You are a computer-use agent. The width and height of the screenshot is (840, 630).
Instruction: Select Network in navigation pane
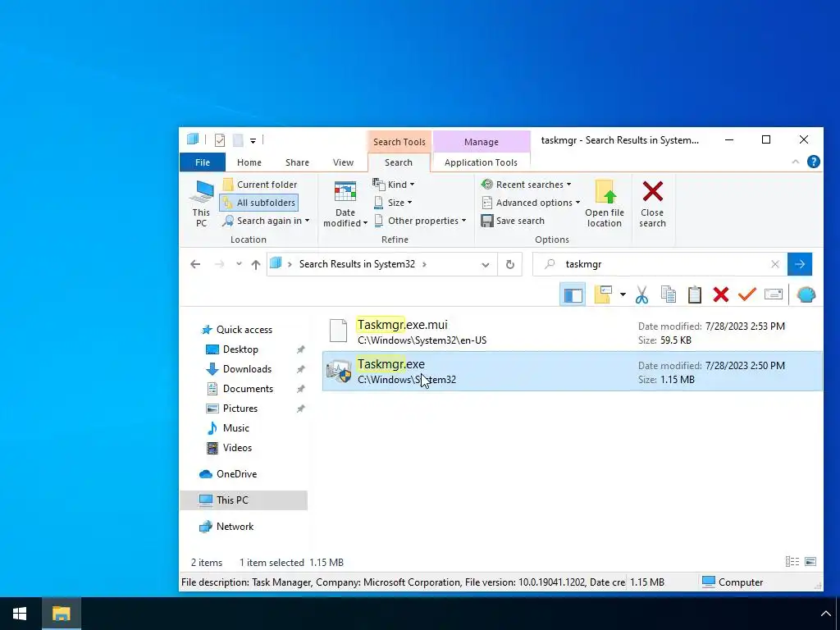226,527
